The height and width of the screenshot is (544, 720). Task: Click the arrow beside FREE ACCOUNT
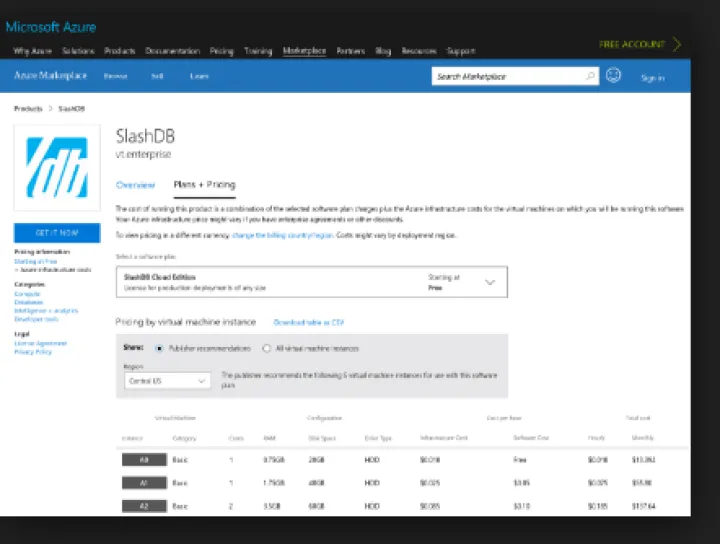677,45
